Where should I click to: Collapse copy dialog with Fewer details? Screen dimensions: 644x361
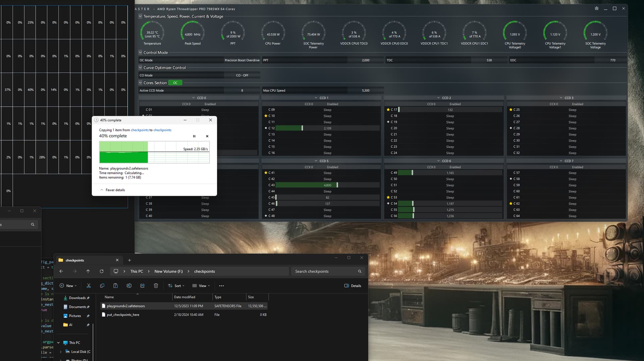click(x=112, y=190)
